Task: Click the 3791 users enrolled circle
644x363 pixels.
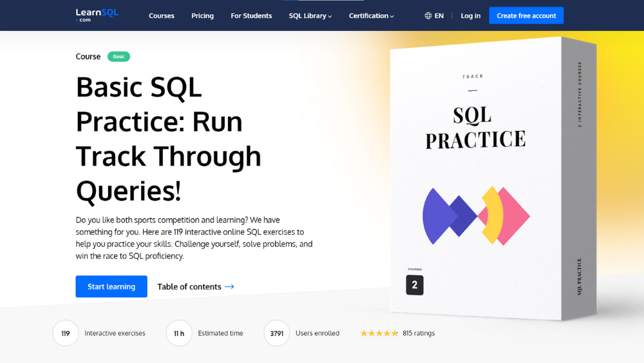Action: pos(276,333)
